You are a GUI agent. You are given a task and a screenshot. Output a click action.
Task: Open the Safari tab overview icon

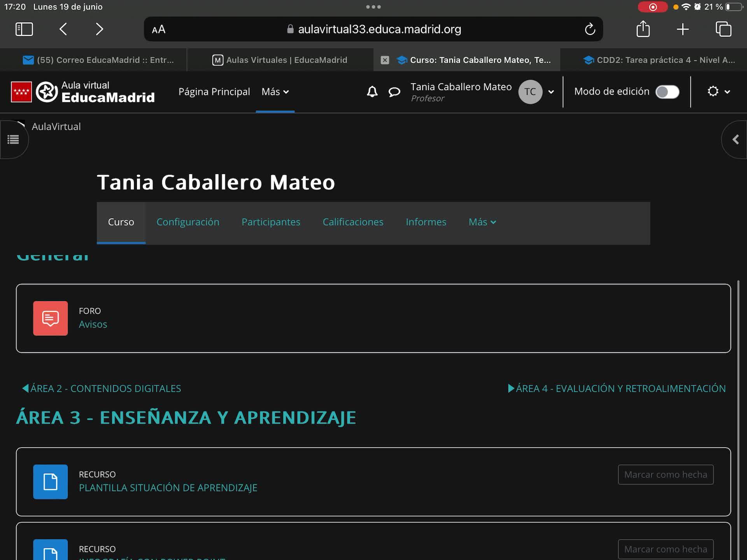[723, 29]
